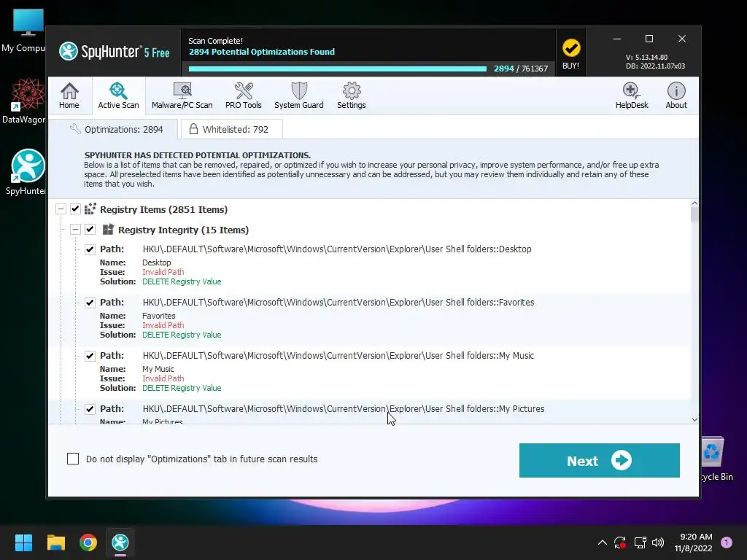Click the BUY! checkmark icon

tap(570, 48)
